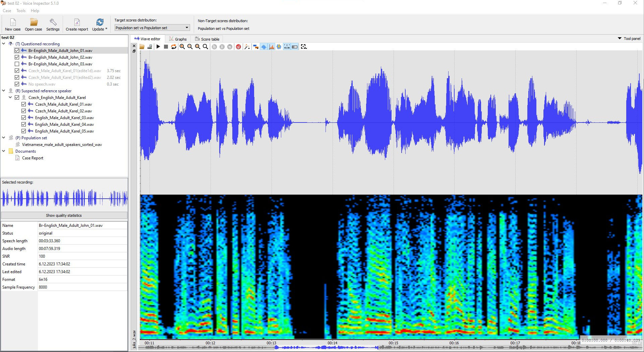
Task: Select the magic wand processing tool
Action: (247, 47)
